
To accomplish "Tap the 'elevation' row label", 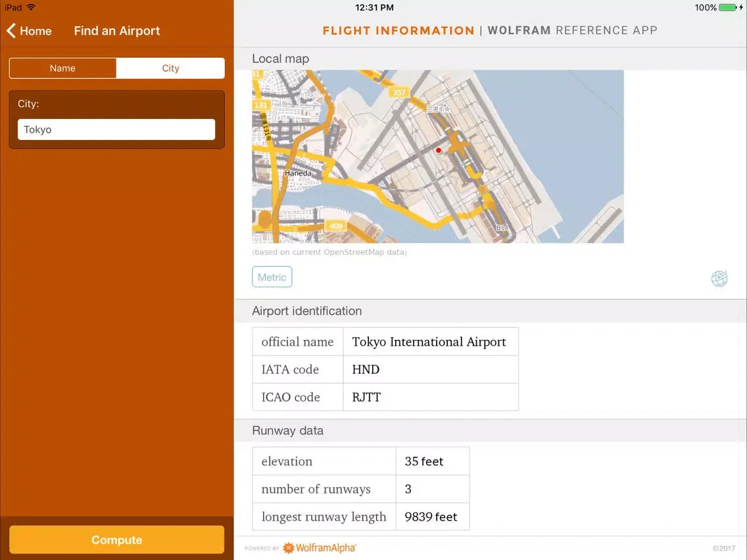I will pyautogui.click(x=287, y=461).
